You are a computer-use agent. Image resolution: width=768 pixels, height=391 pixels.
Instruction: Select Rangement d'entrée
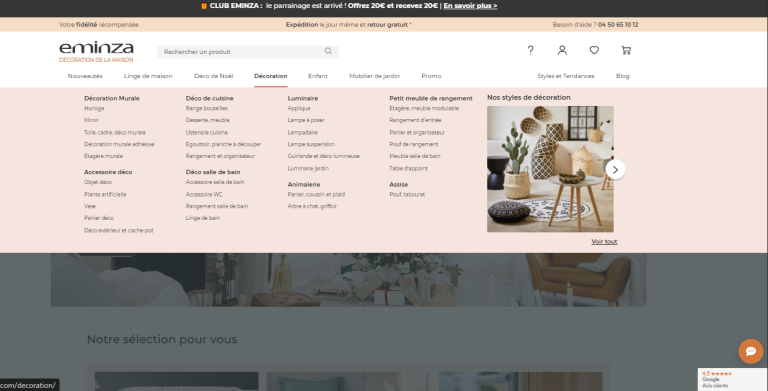415,120
